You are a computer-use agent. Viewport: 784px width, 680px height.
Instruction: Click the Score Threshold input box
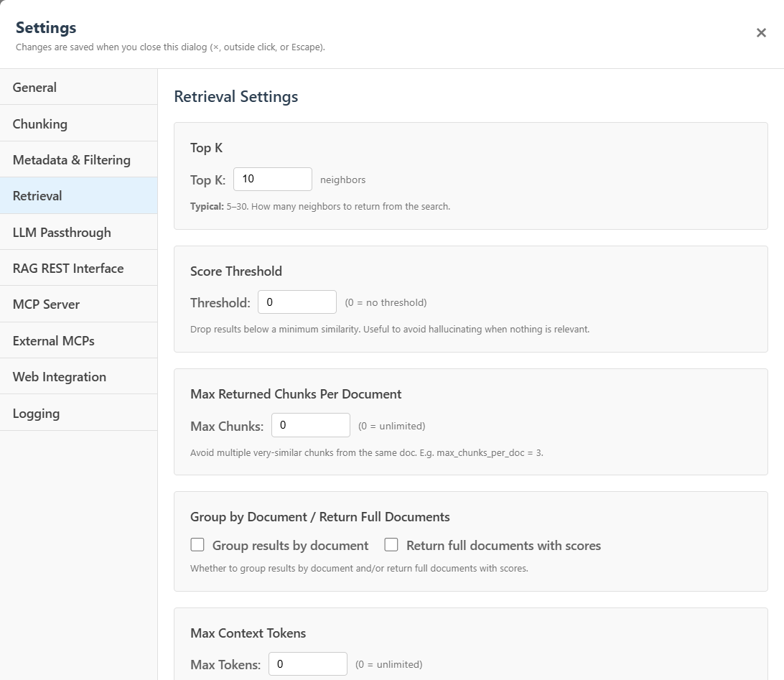click(x=297, y=302)
